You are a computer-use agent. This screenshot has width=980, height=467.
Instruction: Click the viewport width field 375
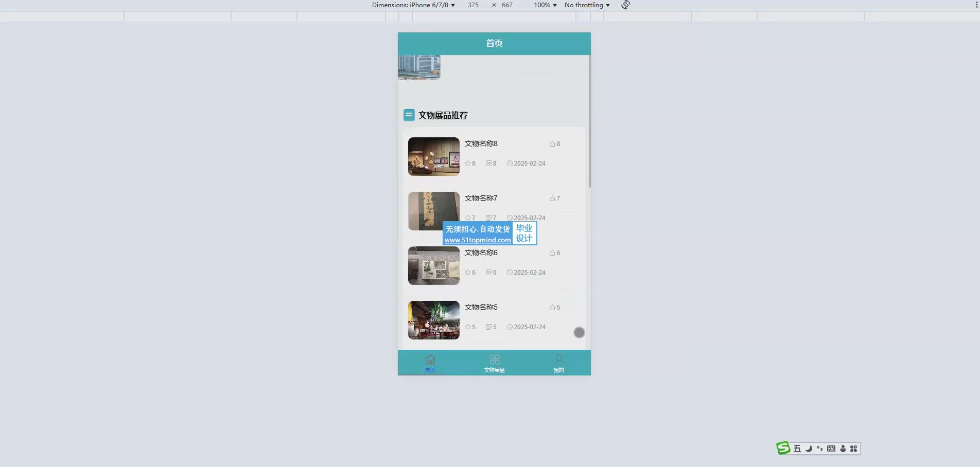click(473, 5)
